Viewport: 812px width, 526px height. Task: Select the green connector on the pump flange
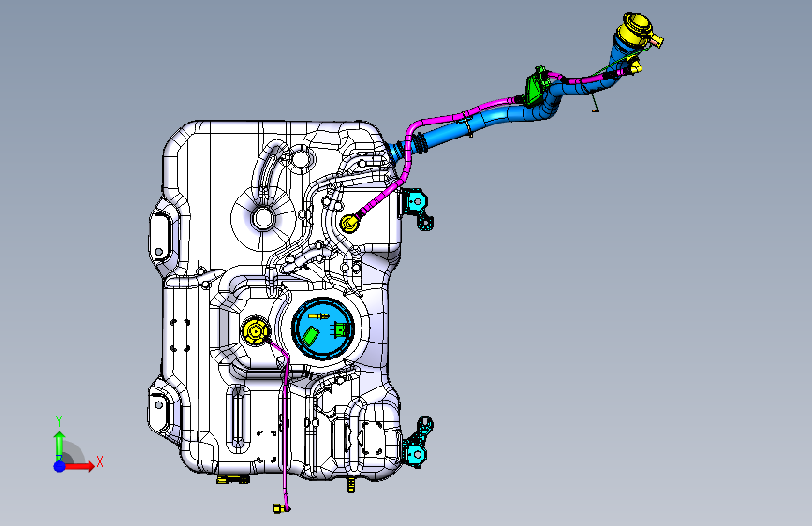pyautogui.click(x=341, y=329)
